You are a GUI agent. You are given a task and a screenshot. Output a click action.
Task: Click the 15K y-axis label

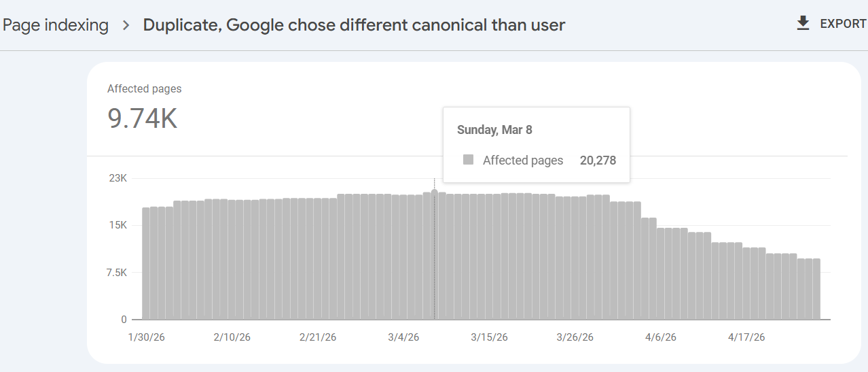coord(118,225)
